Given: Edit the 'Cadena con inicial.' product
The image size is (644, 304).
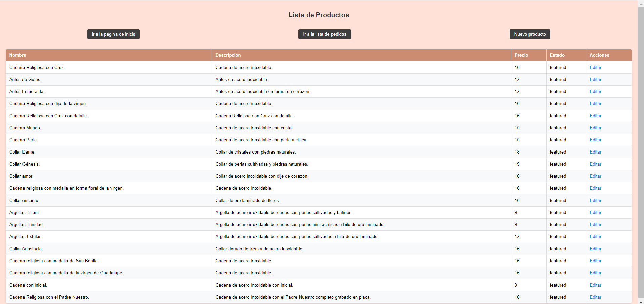Looking at the screenshot, I should click(x=595, y=285).
